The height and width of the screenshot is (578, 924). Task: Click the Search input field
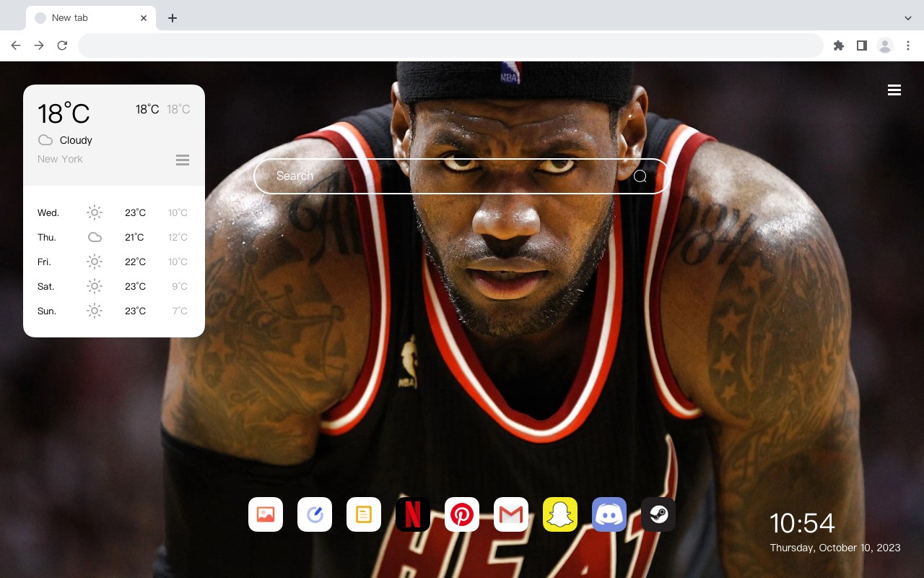[461, 176]
